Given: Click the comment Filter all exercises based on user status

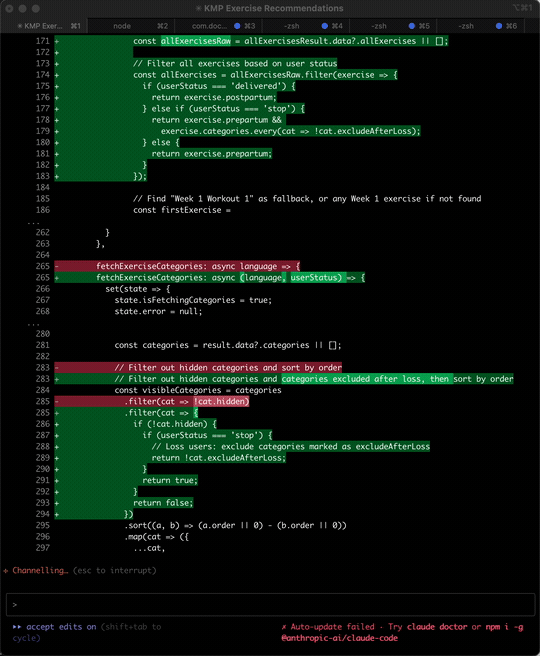Looking at the screenshot, I should pos(235,64).
